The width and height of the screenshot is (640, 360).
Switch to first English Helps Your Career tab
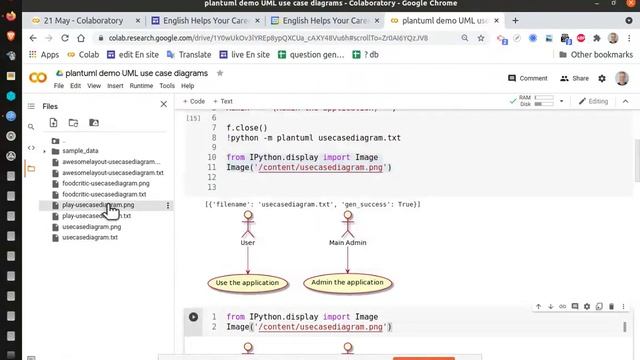tap(206, 20)
